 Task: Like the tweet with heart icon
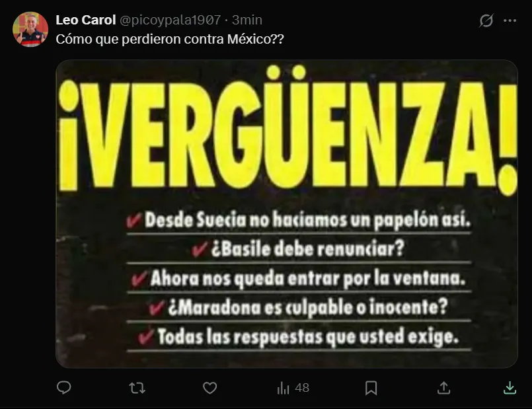[x=209, y=388]
